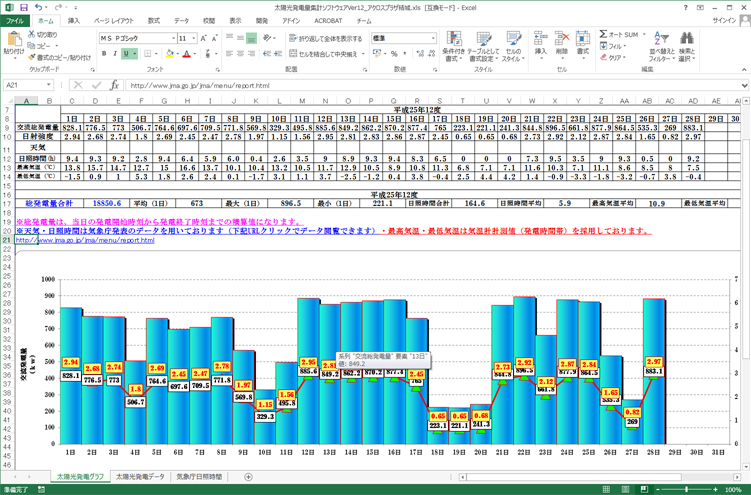
Task: Click Merge and Center button
Action: click(323, 54)
